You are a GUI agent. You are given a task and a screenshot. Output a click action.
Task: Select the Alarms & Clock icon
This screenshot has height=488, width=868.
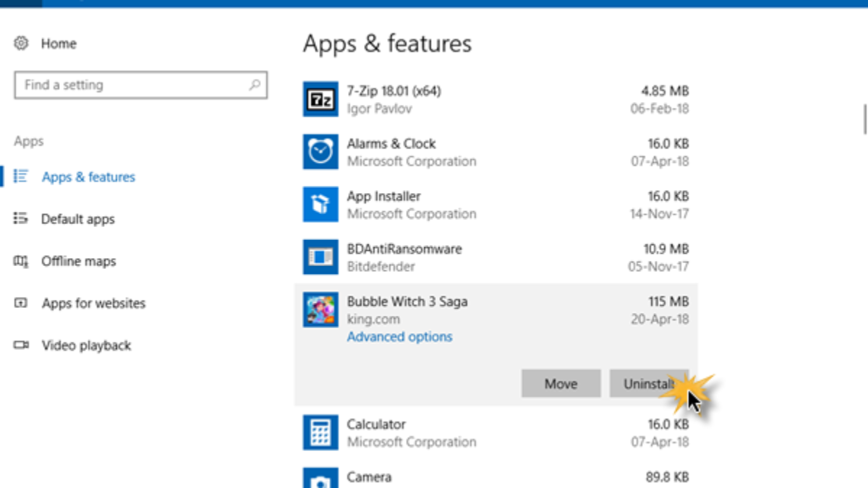pos(320,152)
